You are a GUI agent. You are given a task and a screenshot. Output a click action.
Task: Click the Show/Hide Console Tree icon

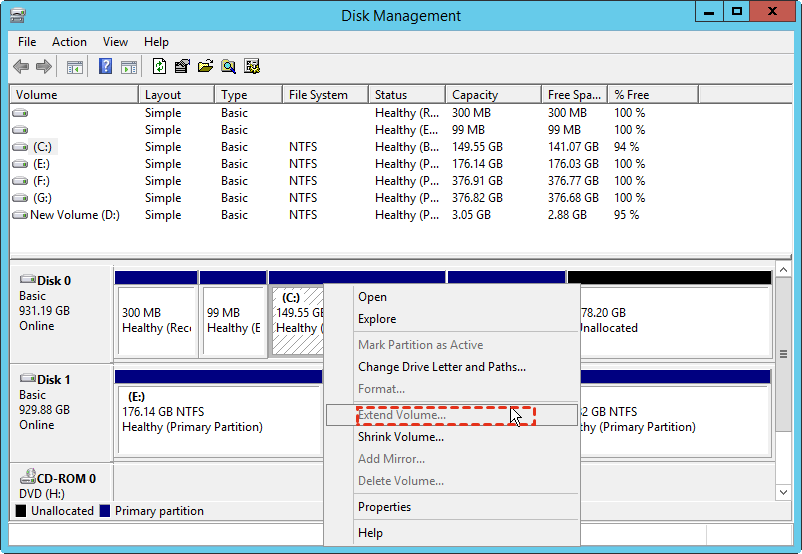(74, 67)
